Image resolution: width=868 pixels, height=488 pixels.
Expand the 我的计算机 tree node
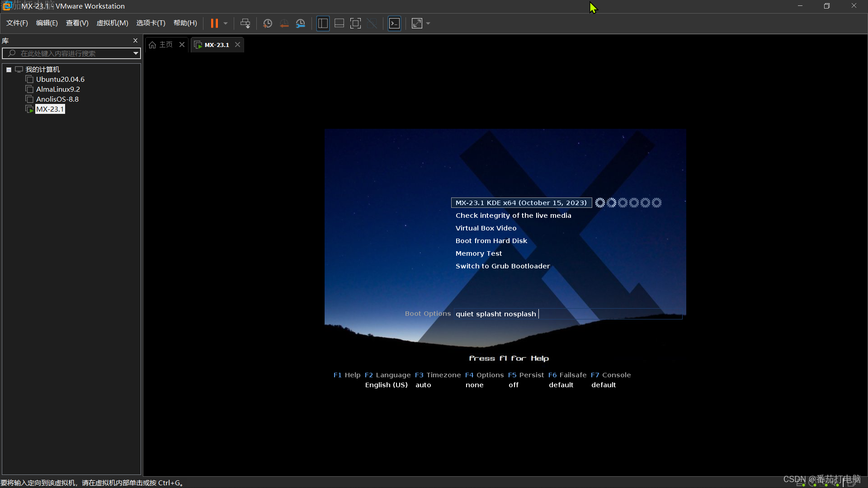click(8, 69)
